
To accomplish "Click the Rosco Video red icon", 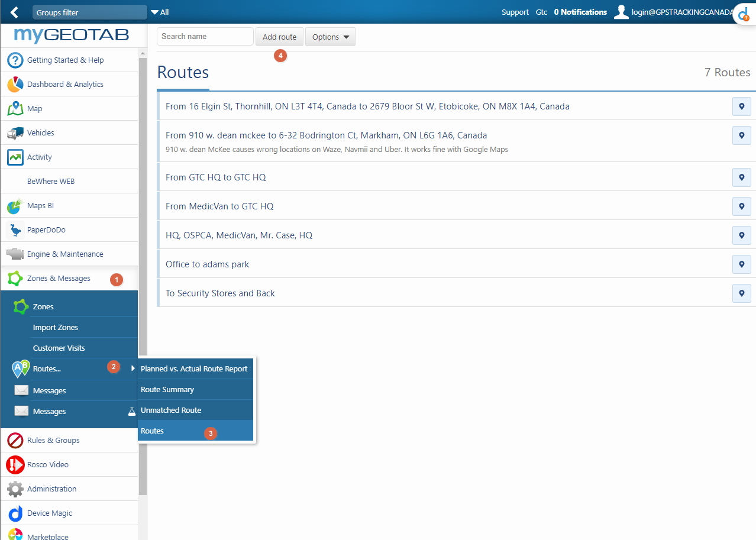I will coord(15,465).
